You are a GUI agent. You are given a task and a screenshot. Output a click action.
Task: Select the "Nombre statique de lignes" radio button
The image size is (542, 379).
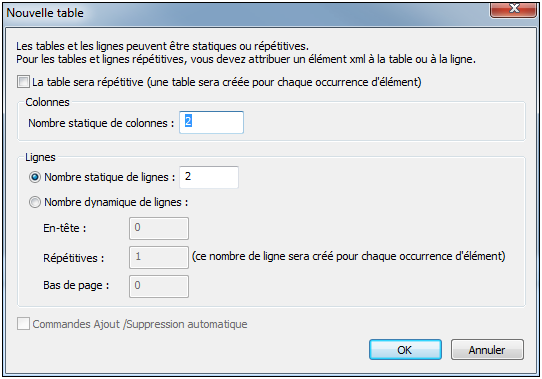point(35,177)
